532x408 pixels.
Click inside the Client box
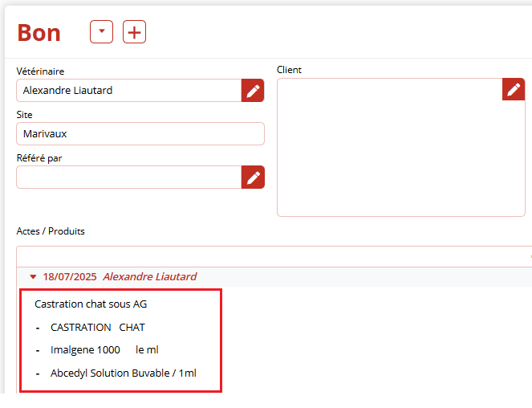click(401, 148)
